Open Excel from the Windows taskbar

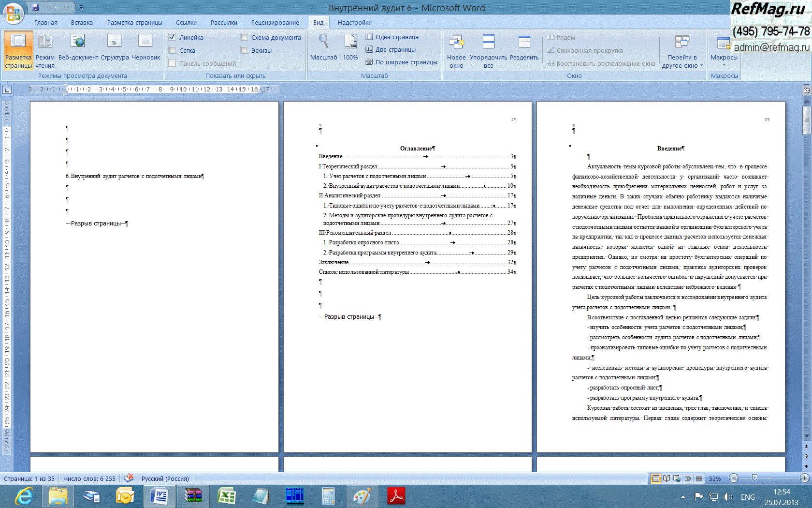226,496
